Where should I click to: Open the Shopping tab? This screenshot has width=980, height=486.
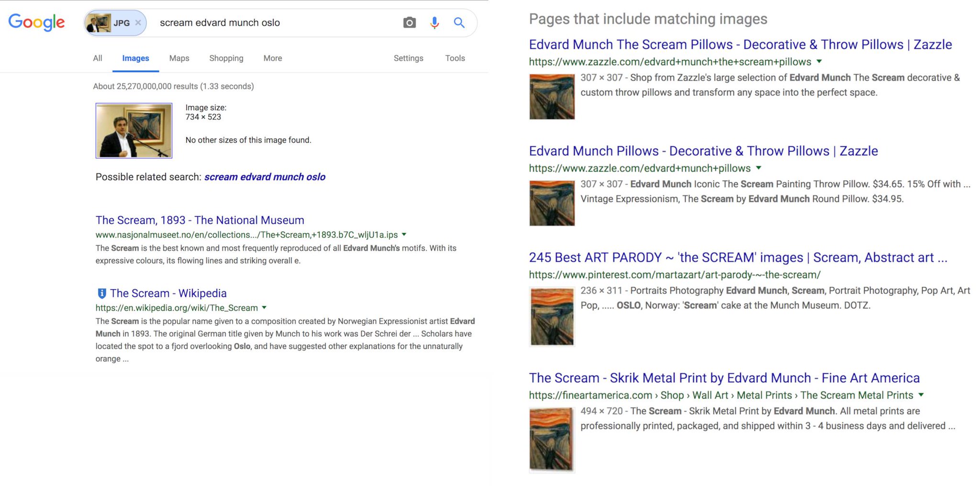coord(226,58)
